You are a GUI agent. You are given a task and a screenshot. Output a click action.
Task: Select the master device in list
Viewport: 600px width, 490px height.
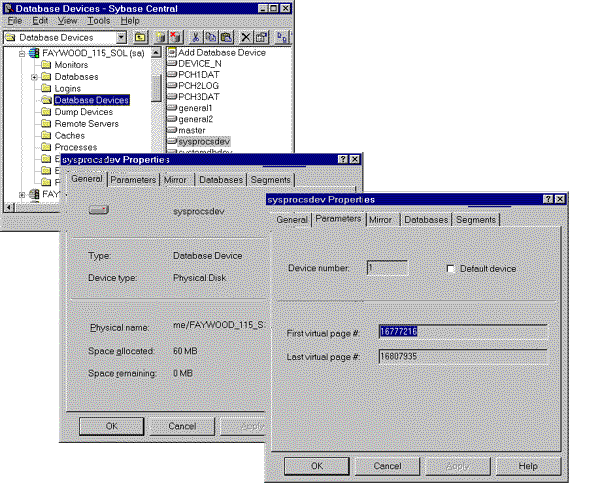point(191,130)
